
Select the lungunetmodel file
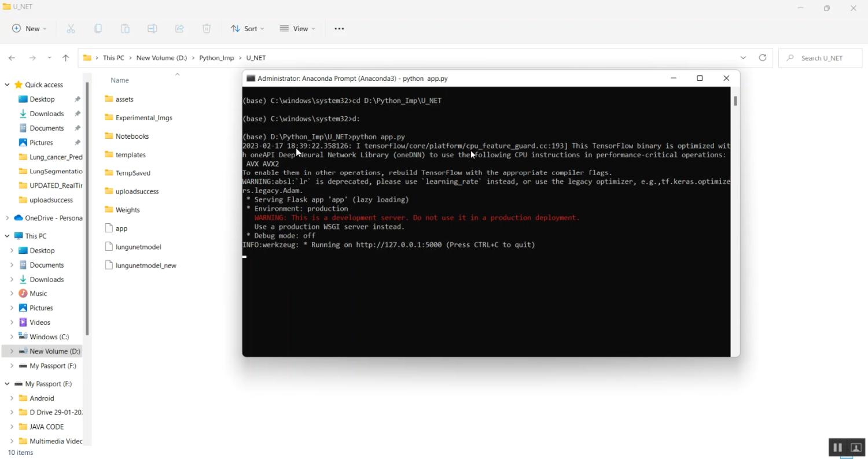pyautogui.click(x=133, y=247)
